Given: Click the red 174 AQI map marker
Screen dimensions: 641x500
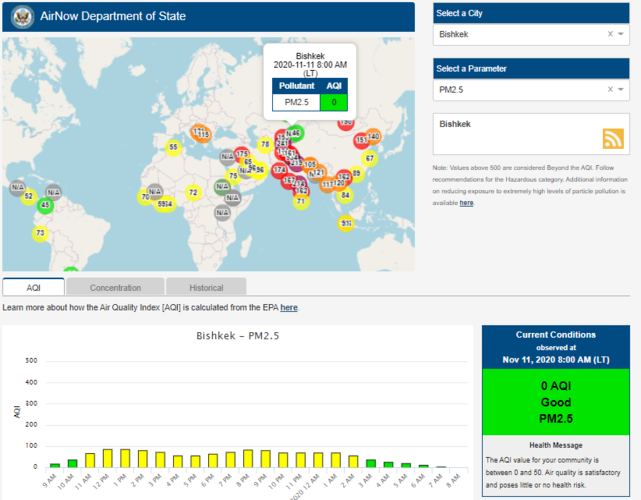Looking at the screenshot, I should (x=279, y=171).
